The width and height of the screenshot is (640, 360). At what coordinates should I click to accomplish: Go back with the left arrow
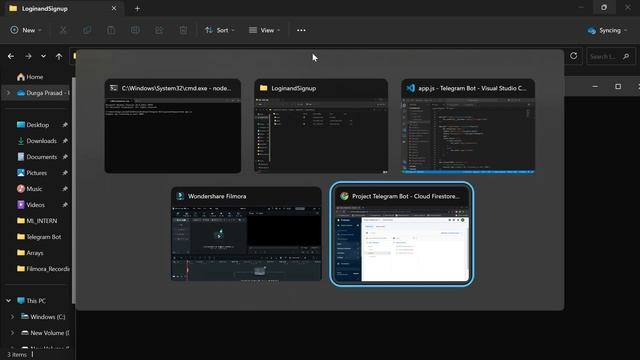point(11,56)
